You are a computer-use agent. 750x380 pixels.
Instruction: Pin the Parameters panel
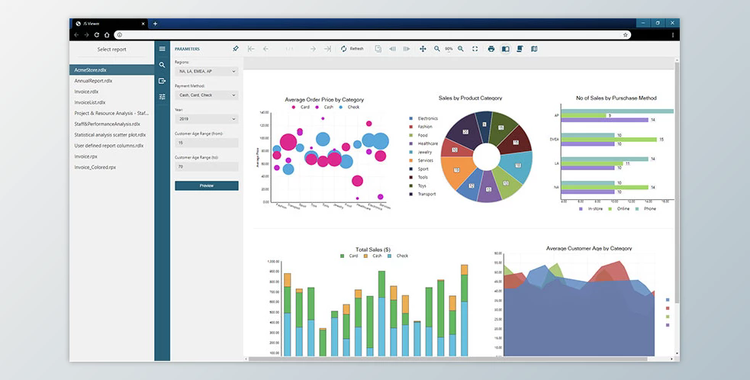[235, 49]
